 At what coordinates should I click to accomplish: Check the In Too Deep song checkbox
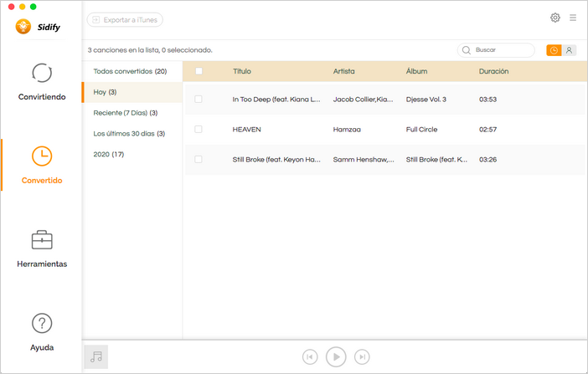199,99
